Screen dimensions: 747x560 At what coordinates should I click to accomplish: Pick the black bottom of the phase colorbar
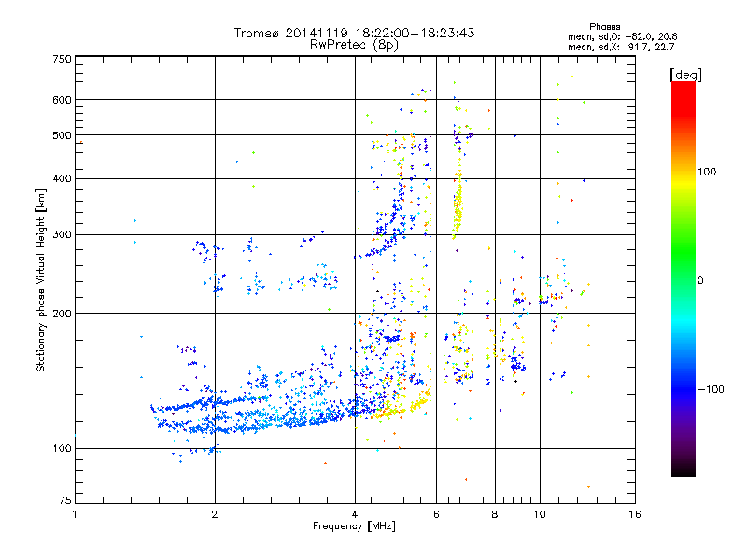click(x=684, y=471)
